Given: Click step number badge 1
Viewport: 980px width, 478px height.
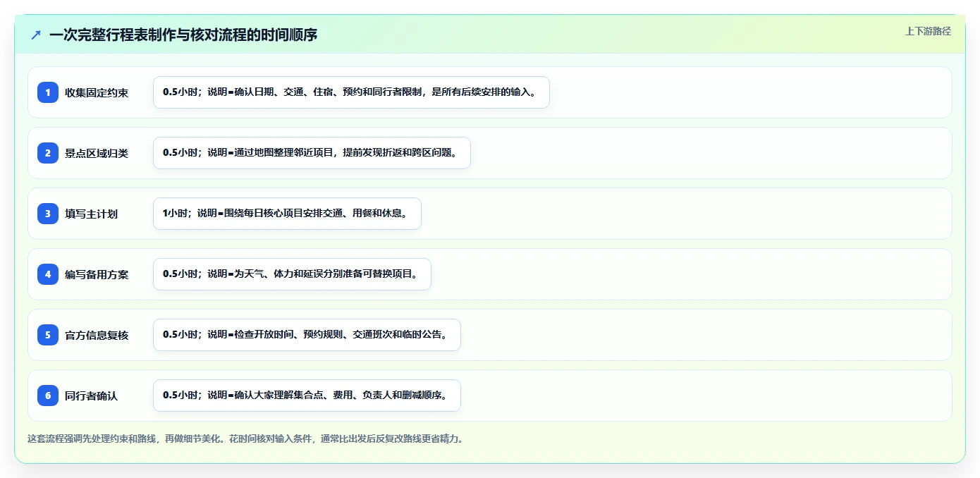Looking at the screenshot, I should tap(48, 92).
